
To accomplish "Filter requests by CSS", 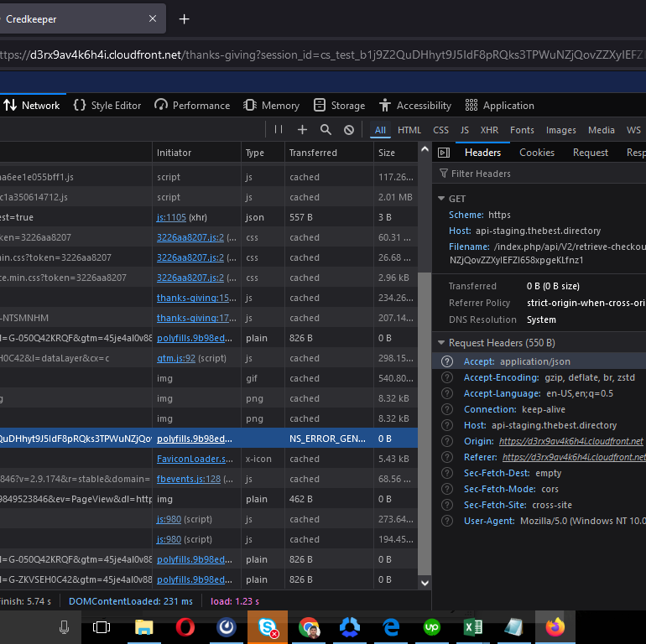I will coord(440,130).
